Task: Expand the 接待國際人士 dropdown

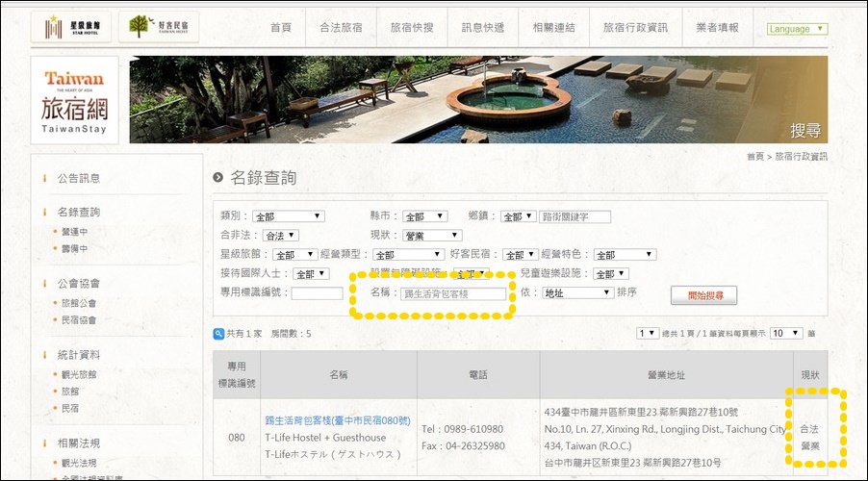Action: (312, 273)
